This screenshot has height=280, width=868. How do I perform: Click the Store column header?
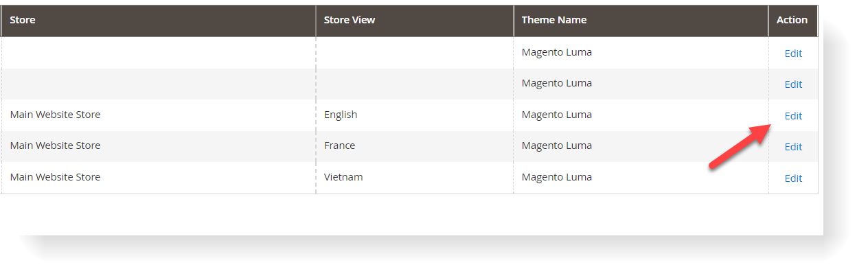(x=23, y=20)
